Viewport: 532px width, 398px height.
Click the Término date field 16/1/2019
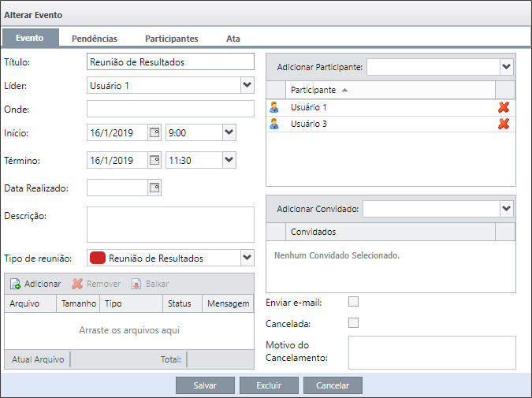click(x=117, y=160)
